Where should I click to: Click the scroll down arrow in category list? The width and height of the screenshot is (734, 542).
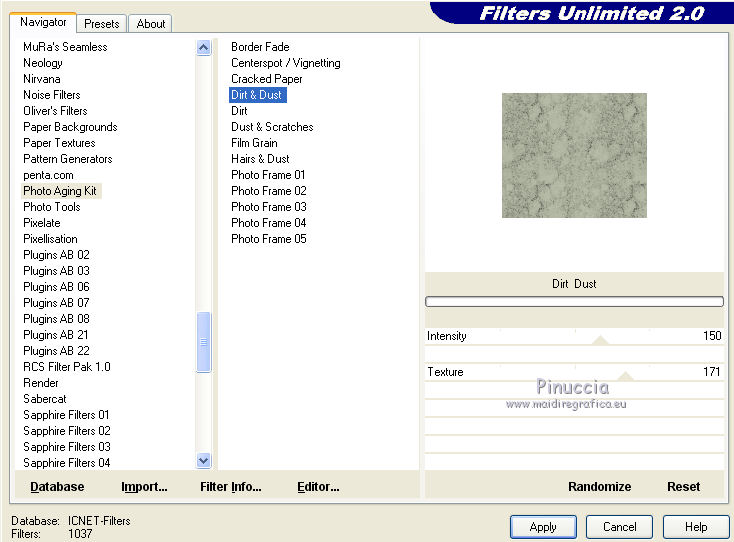coord(204,461)
